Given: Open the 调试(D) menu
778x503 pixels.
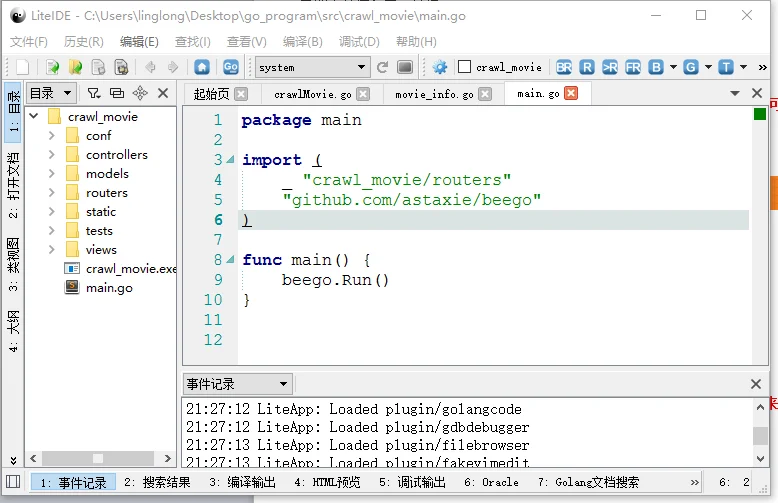Looking at the screenshot, I should 359,42.
